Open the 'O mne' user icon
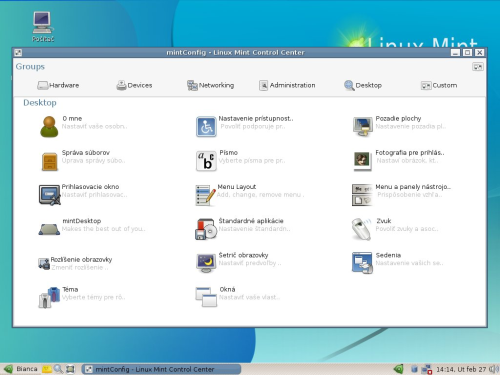 (x=49, y=127)
